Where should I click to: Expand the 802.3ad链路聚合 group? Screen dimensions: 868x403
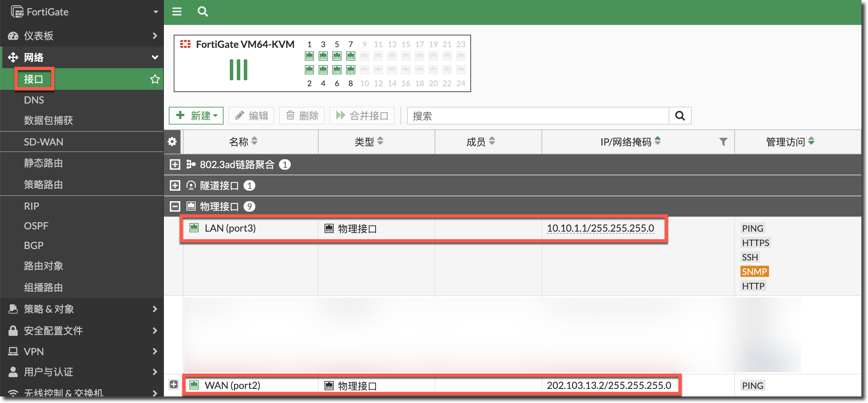pos(175,164)
